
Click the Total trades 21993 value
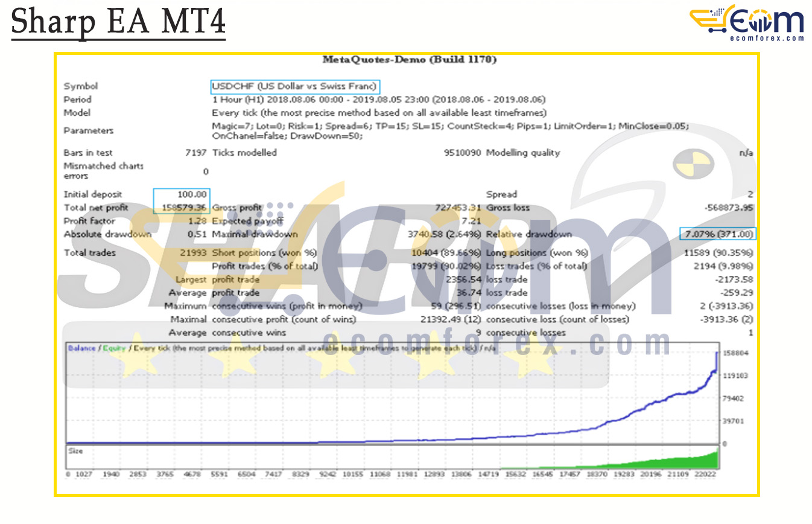tap(194, 253)
